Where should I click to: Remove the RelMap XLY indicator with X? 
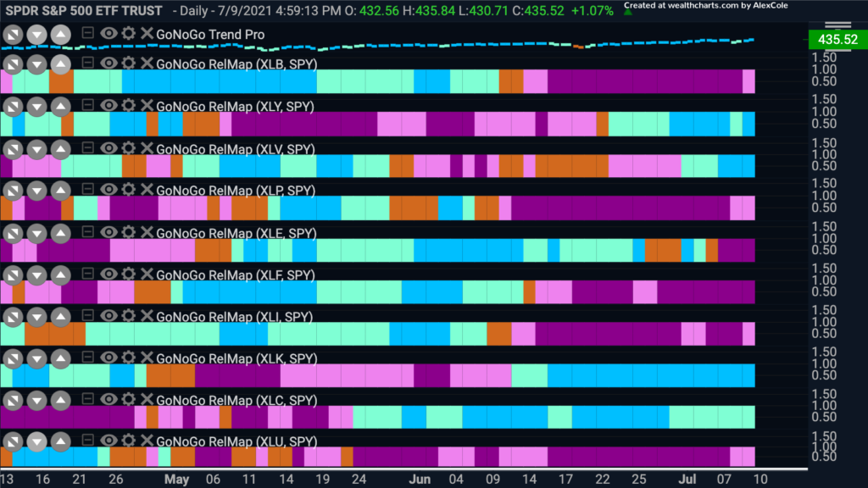coord(147,106)
